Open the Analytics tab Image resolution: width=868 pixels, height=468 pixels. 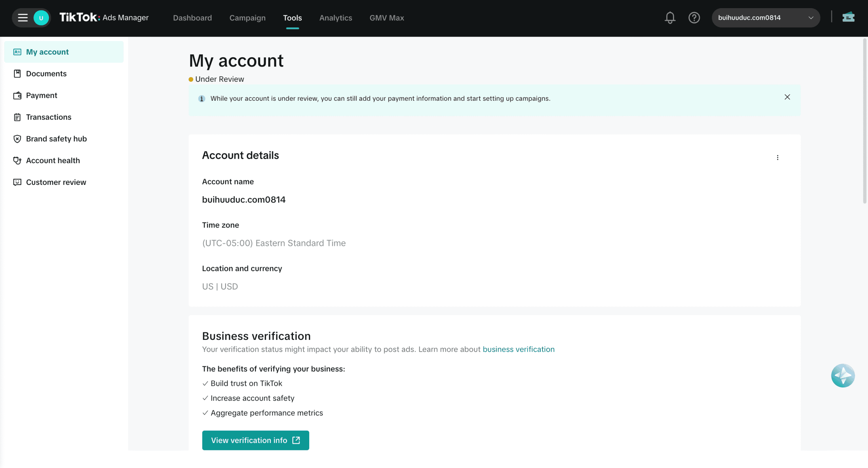click(x=335, y=18)
